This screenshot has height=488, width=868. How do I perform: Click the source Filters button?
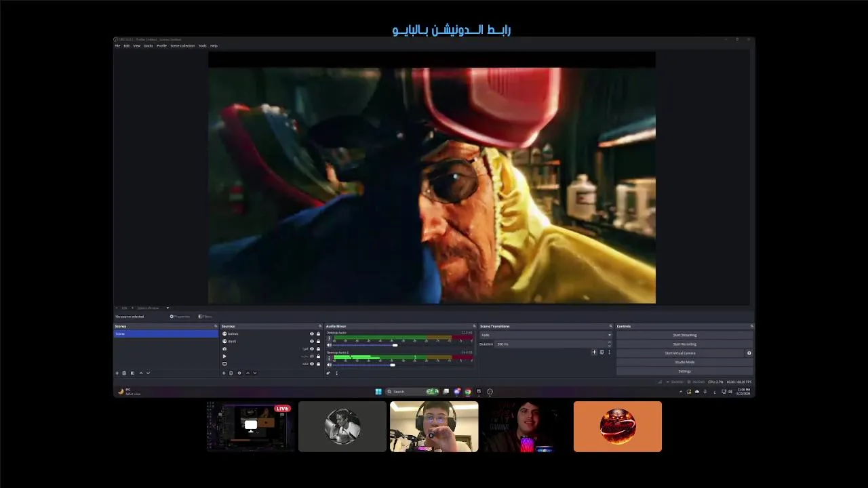[205, 317]
